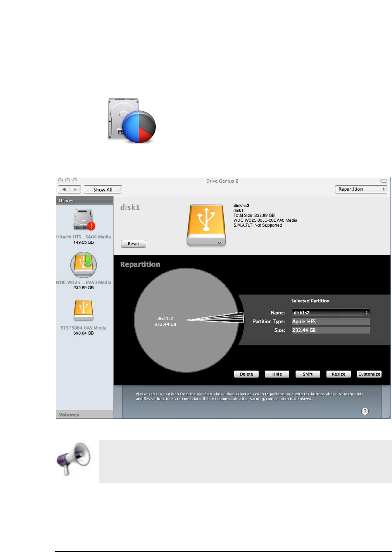This screenshot has height=552, width=392.
Task: Select the ST375064 0AS drive icon
Action: pyautogui.click(x=83, y=310)
